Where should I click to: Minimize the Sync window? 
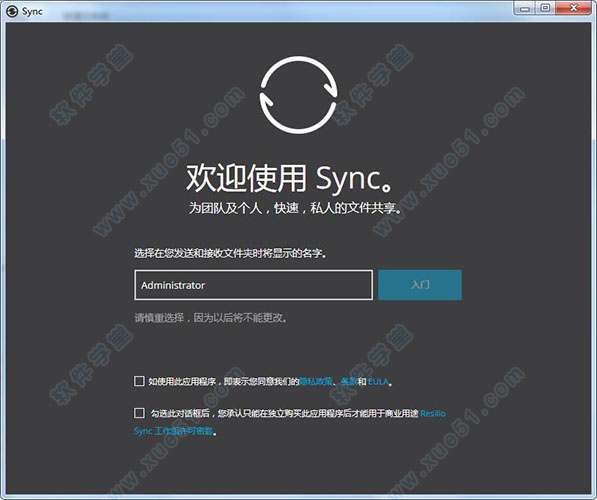pos(525,8)
